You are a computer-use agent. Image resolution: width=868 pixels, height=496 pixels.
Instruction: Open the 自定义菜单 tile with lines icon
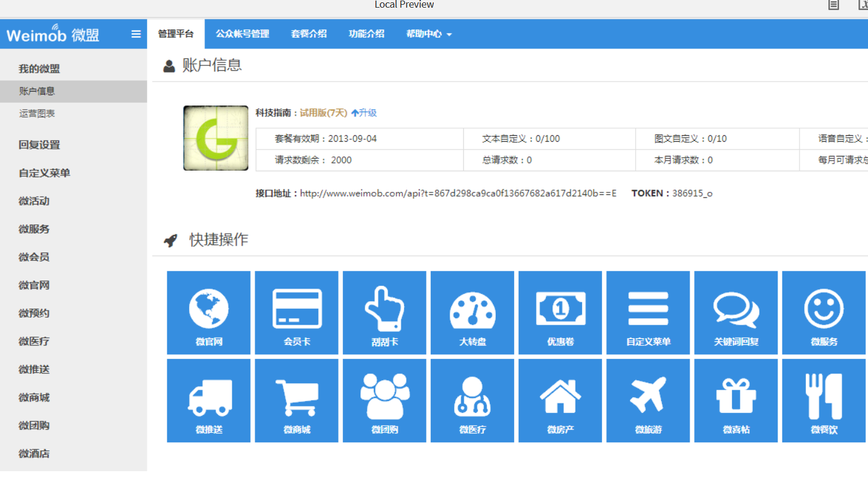coord(648,313)
